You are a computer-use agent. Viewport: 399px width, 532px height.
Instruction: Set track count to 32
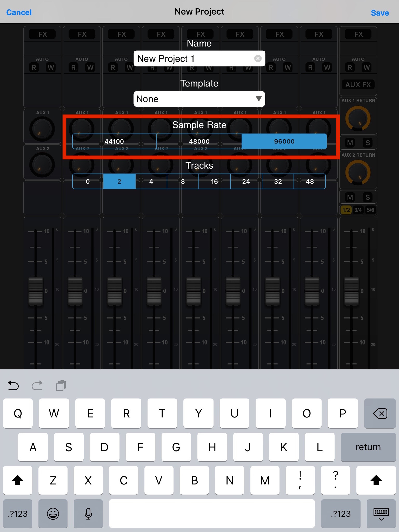tap(278, 181)
